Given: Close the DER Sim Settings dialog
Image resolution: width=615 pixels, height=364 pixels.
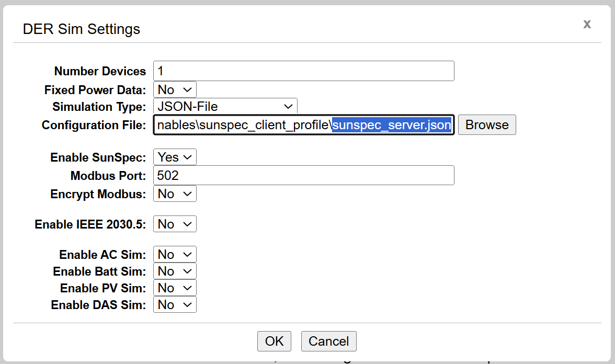Looking at the screenshot, I should [587, 24].
